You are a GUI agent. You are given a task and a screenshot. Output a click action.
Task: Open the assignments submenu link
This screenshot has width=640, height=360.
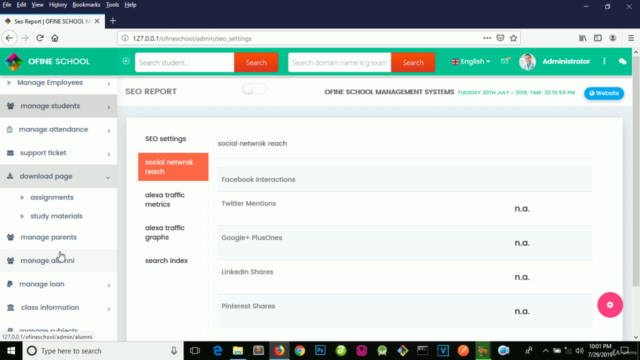pyautogui.click(x=52, y=197)
